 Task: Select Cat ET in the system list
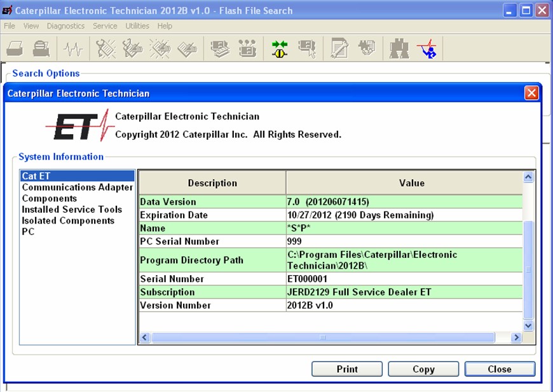[x=78, y=176]
